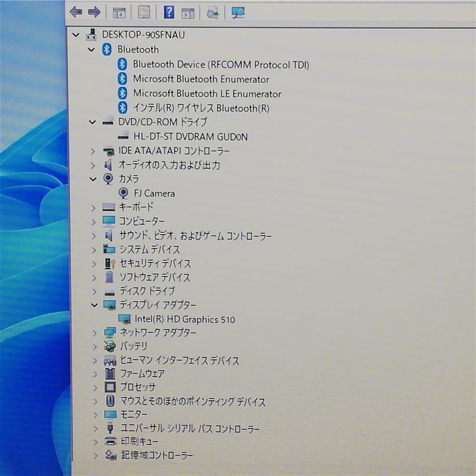476x476 pixels.
Task: Open the Help toolbar icon
Action: 169,12
